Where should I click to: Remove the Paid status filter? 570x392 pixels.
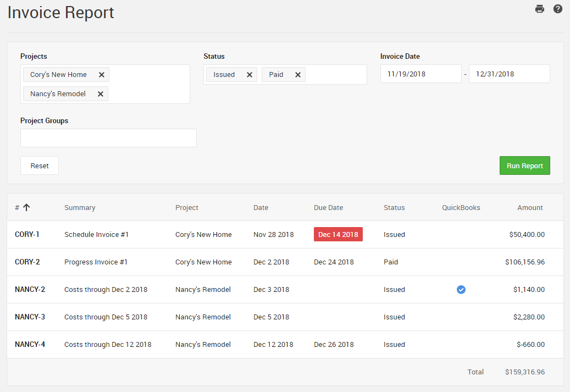point(297,75)
